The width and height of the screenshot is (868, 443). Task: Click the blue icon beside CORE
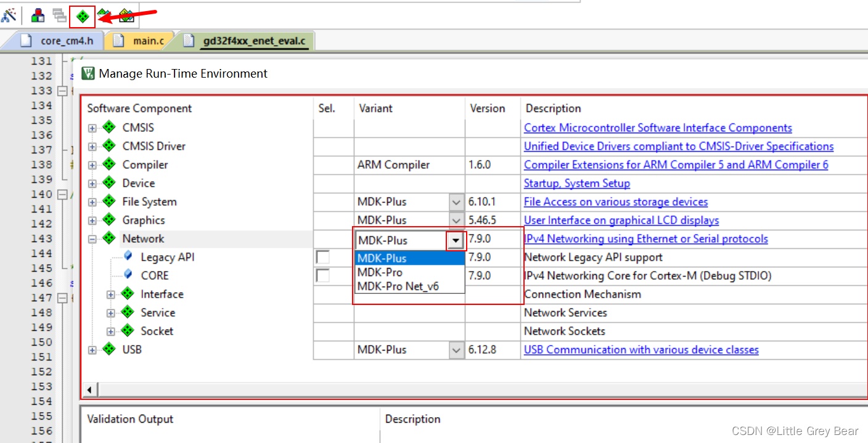click(x=128, y=275)
